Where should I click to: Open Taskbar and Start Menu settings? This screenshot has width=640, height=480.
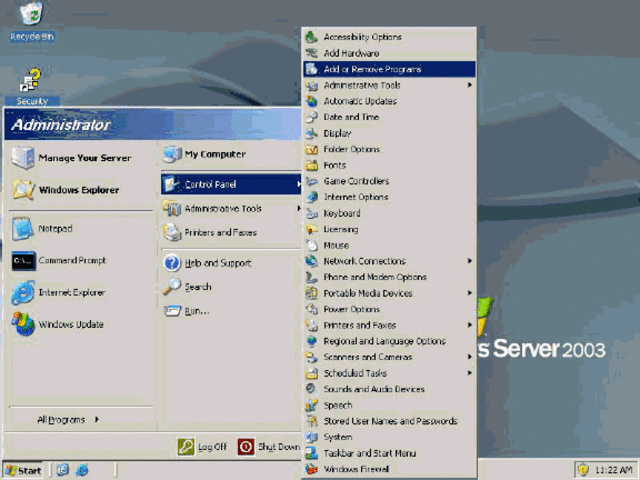[389, 453]
